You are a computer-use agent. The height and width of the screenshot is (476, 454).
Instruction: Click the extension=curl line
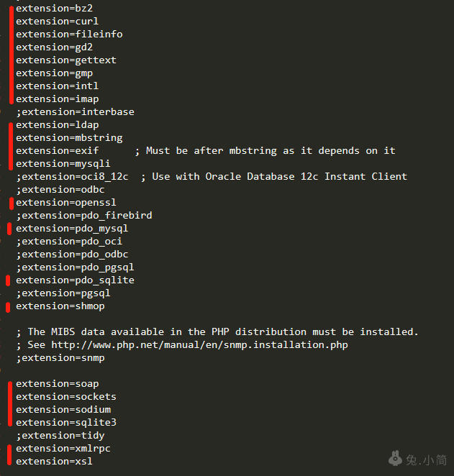pyautogui.click(x=57, y=21)
